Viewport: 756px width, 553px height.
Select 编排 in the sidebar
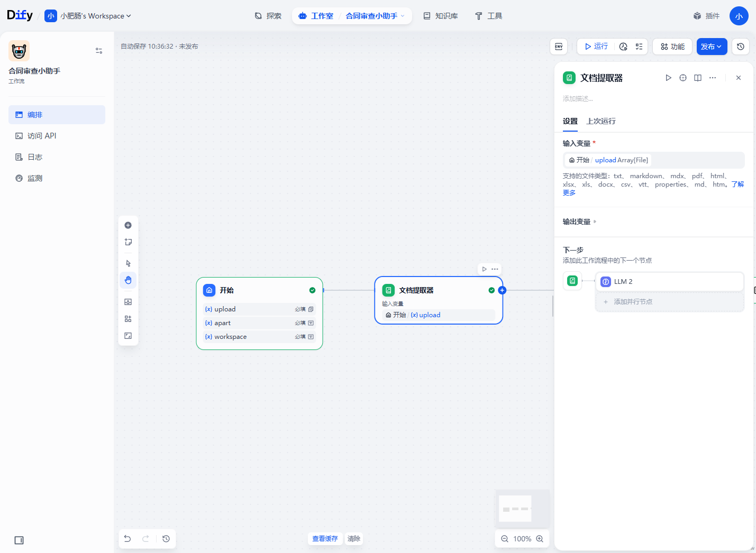(57, 115)
